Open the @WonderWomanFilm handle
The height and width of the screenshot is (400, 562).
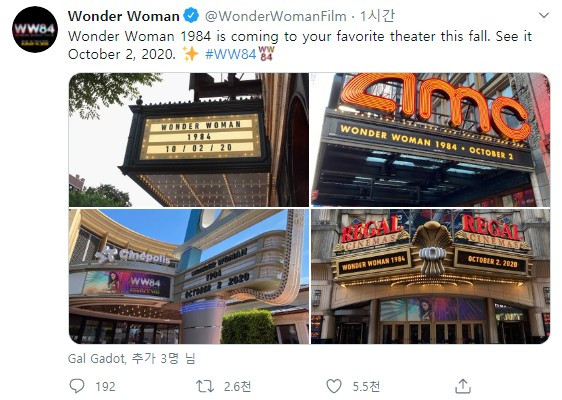tap(276, 16)
